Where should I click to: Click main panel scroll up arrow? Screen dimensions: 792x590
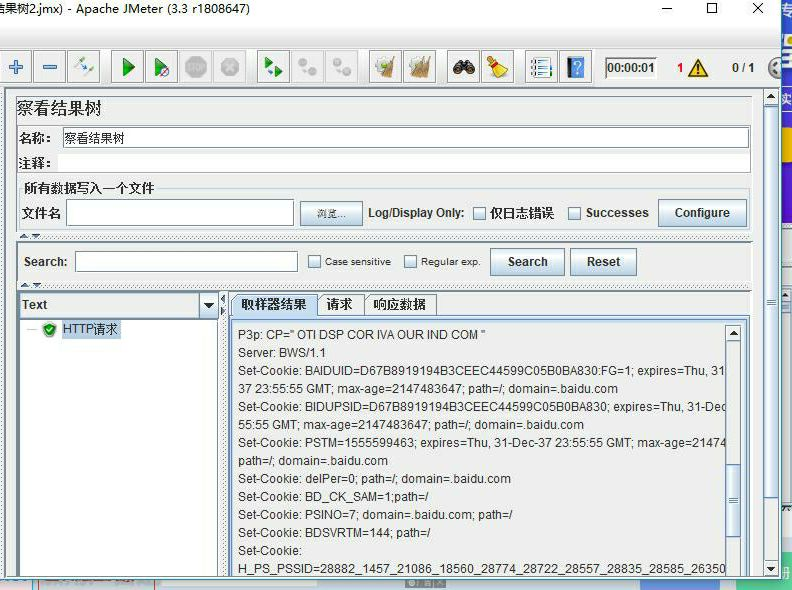(771, 96)
